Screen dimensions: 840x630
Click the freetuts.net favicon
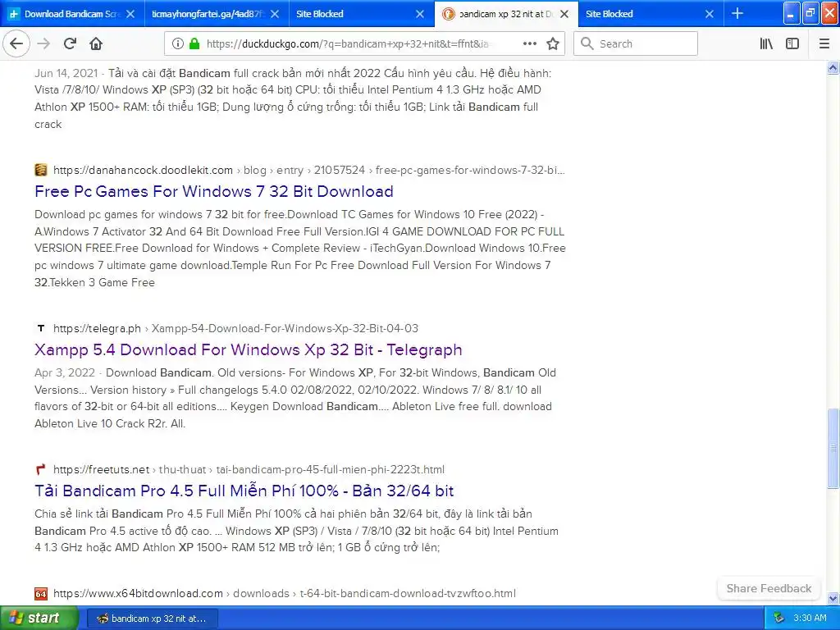pyautogui.click(x=41, y=469)
